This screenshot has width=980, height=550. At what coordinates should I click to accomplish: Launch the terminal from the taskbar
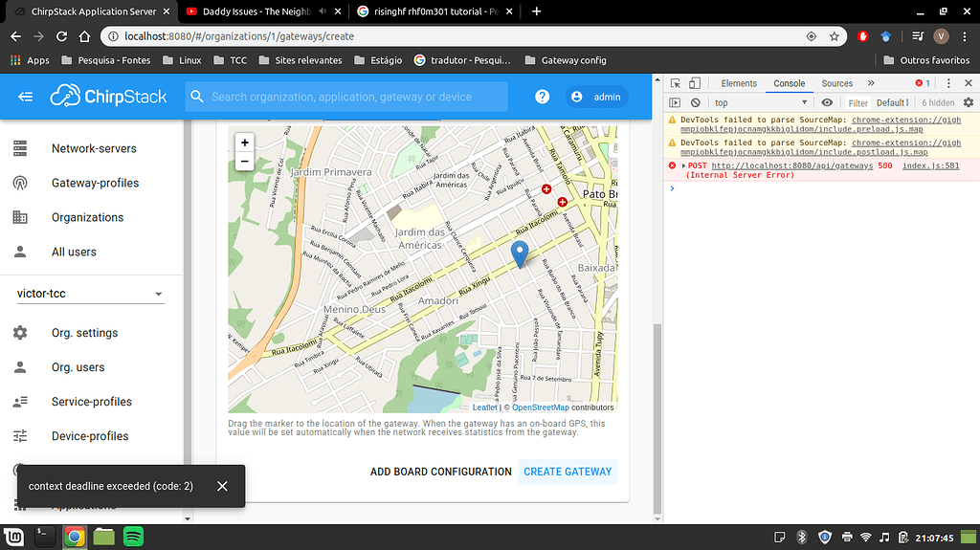pyautogui.click(x=44, y=537)
